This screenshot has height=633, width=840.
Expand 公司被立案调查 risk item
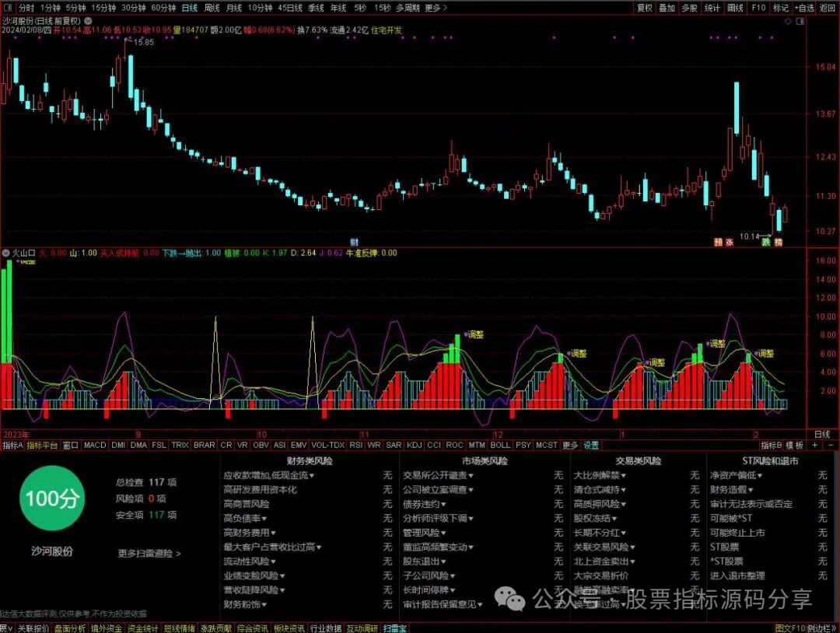pyautogui.click(x=438, y=489)
